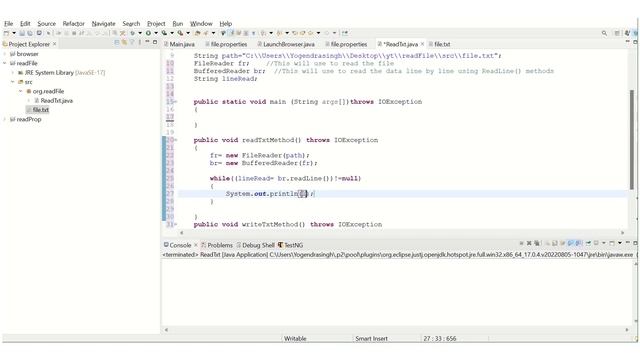This screenshot has height=360, width=640.
Task: Collapse the readFile project node
Action: tap(5, 63)
